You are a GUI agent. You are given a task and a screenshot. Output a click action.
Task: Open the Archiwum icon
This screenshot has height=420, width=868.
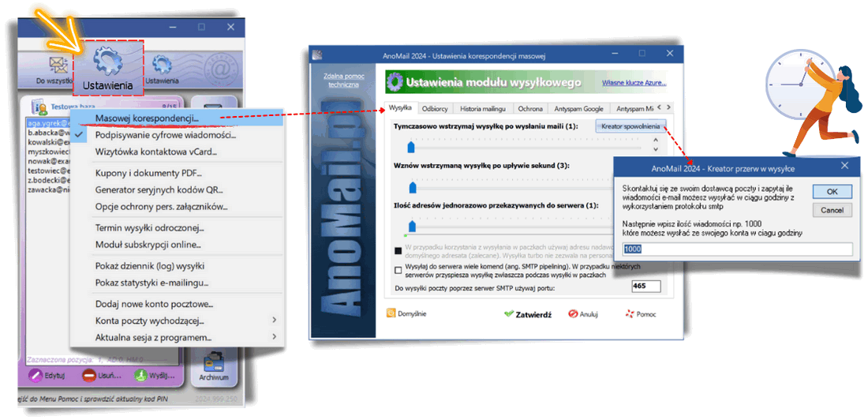[213, 362]
